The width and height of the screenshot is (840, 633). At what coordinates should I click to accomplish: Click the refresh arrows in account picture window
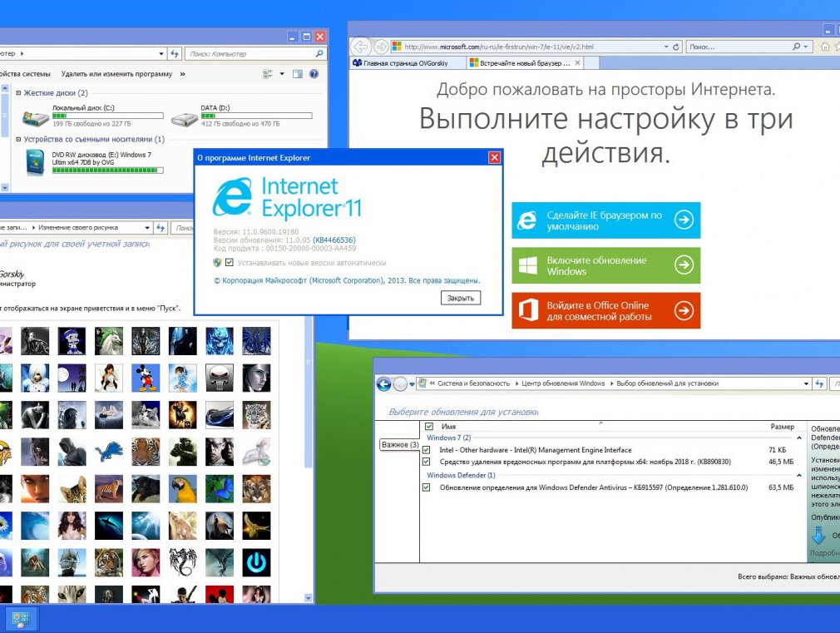point(161,228)
